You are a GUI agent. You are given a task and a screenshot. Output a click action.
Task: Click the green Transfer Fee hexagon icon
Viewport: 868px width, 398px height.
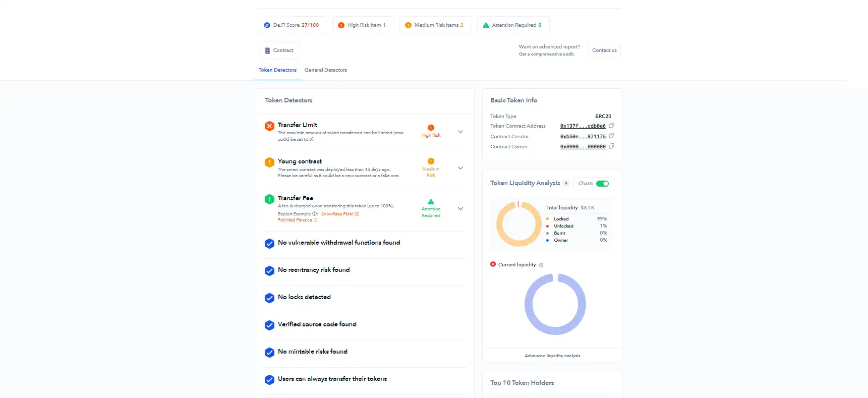point(270,199)
